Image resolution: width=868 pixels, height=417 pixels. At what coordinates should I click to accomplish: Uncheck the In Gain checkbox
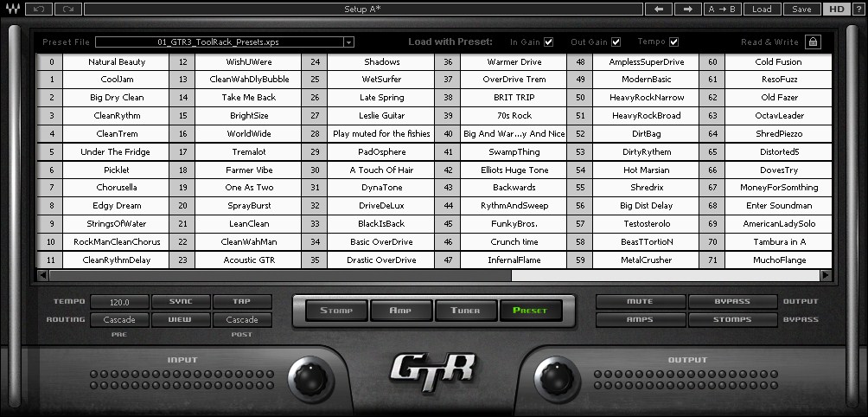549,42
